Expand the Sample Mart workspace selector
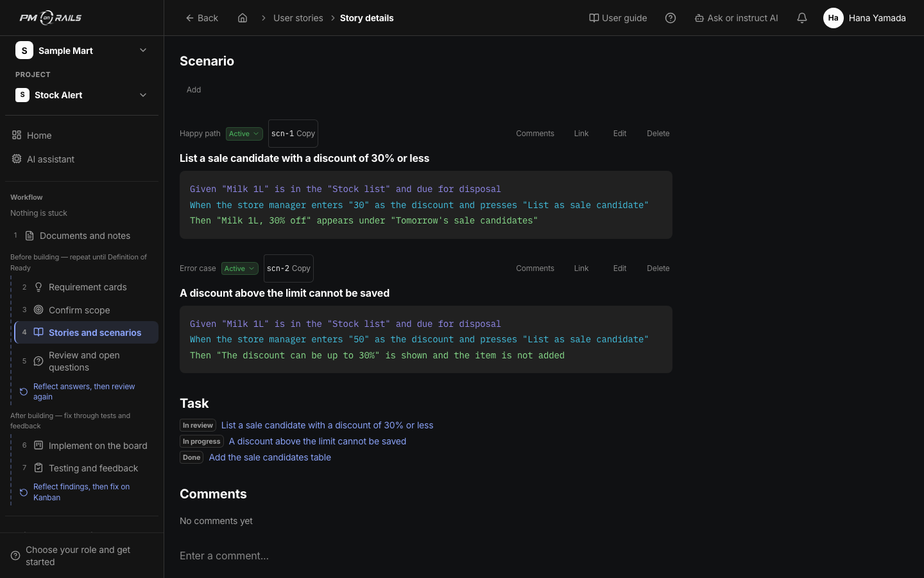The image size is (924, 578). tap(81, 50)
